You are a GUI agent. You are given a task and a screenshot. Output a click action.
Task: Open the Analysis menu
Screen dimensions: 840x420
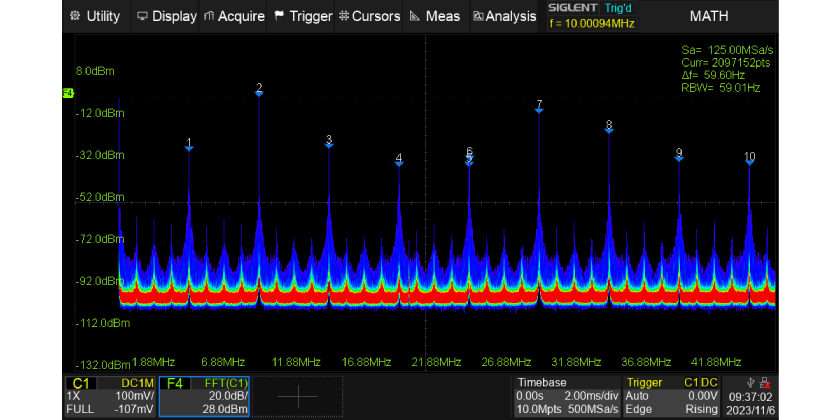(x=505, y=16)
